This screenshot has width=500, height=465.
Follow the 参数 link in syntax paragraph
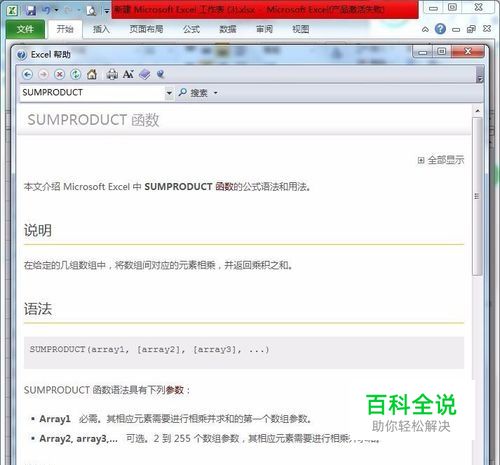[175, 390]
